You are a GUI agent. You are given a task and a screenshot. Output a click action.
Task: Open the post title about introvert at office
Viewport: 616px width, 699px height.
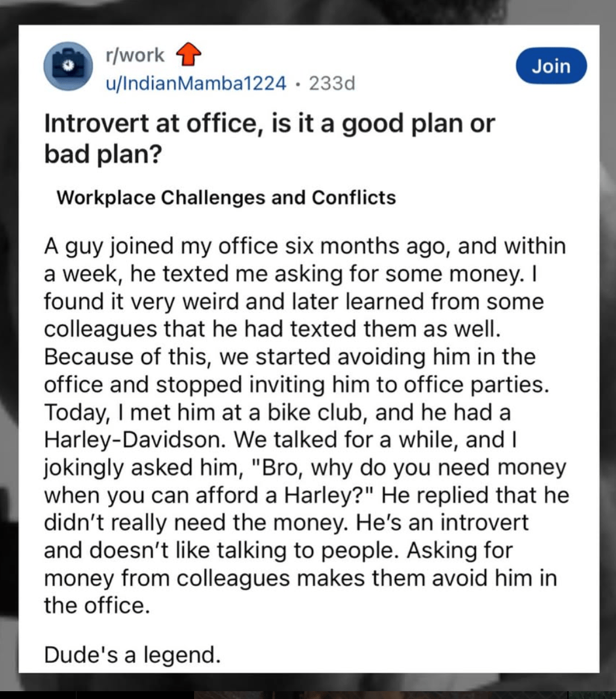coord(269,138)
